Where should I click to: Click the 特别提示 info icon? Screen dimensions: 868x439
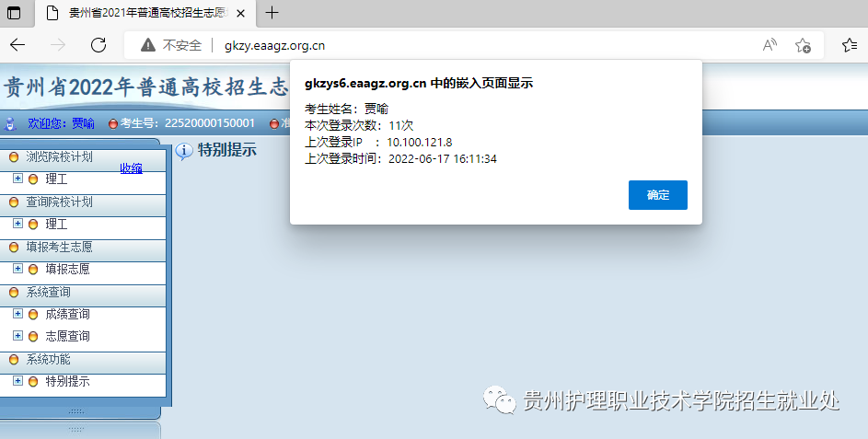tap(184, 151)
